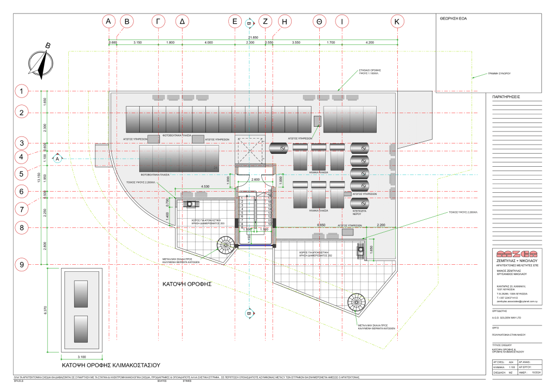Click the ΘΕΩΡΗΣΗ ΕΟΑ heading
This screenshot has height=392, width=555.
454,18
